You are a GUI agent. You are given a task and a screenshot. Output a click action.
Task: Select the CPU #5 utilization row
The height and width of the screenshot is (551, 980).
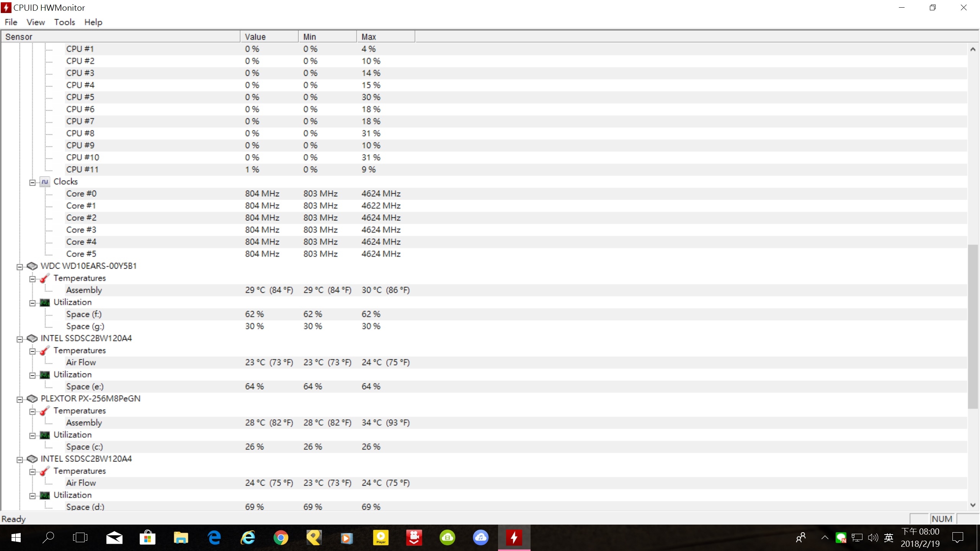click(x=516, y=97)
